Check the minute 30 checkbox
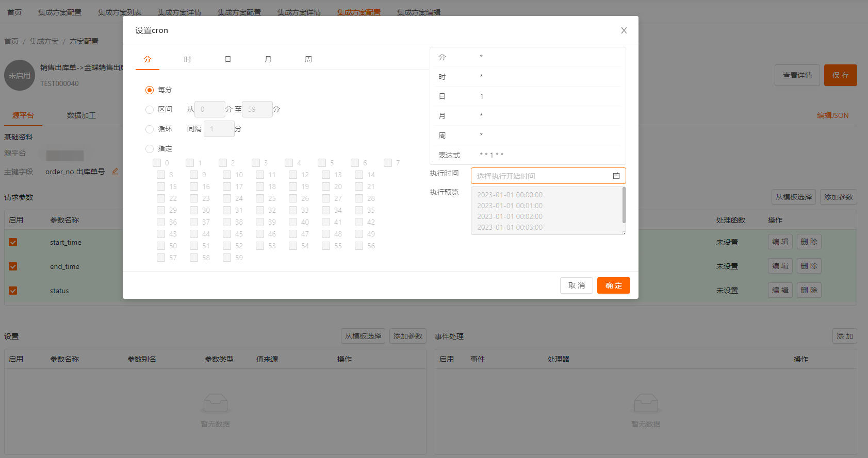The height and width of the screenshot is (458, 868). pos(194,210)
